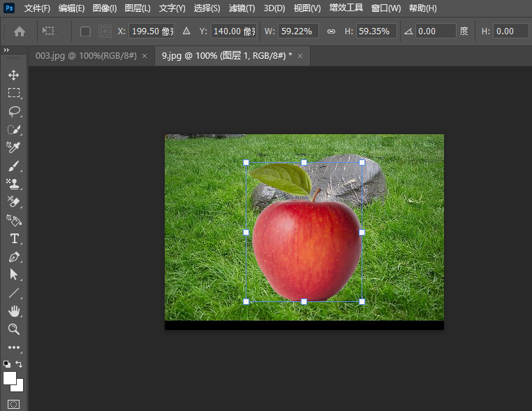Pick the Quick Selection brush tool
This screenshot has height=411, width=532.
point(14,129)
